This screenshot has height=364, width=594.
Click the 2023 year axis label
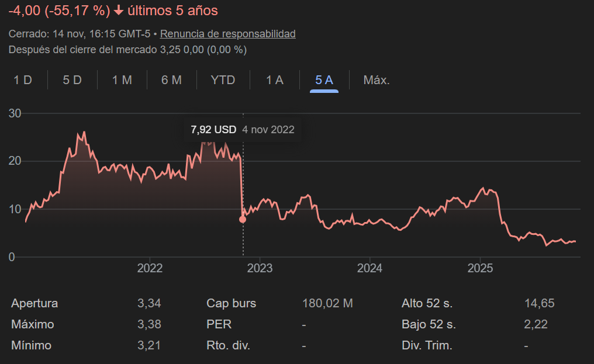[260, 268]
